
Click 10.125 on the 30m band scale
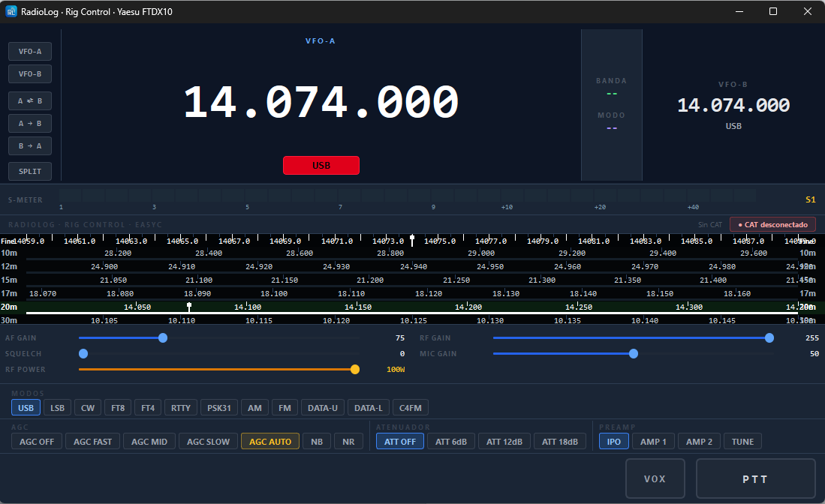[414, 320]
